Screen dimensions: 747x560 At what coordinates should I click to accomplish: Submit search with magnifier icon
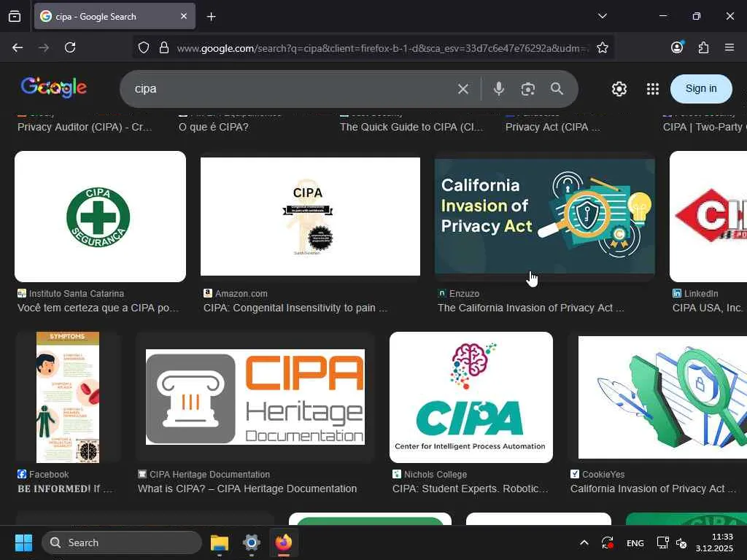tap(557, 89)
